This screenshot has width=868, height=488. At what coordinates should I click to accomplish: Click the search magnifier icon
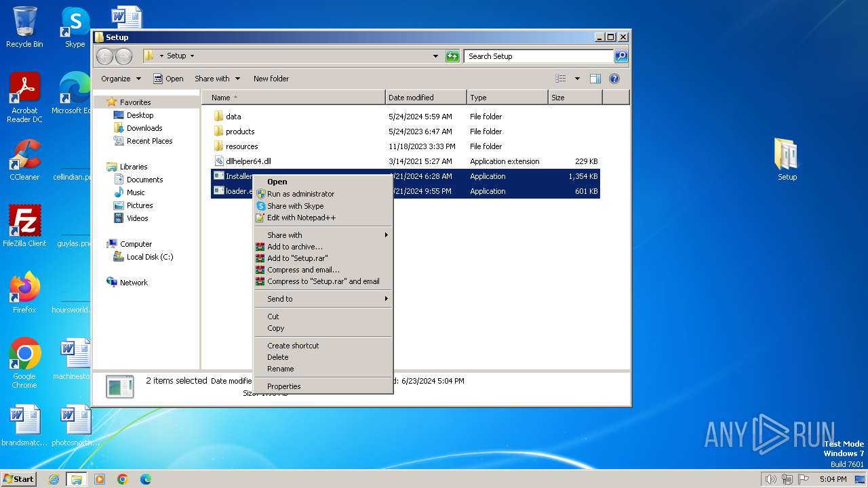[621, 56]
